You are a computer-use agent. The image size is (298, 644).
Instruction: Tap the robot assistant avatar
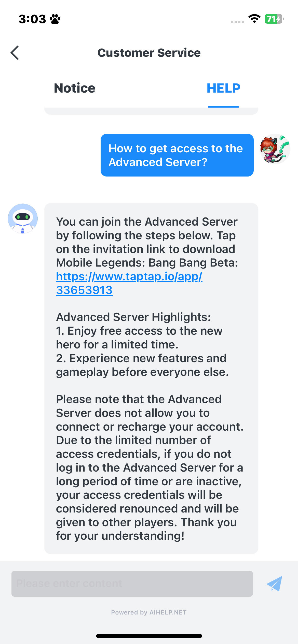[23, 218]
